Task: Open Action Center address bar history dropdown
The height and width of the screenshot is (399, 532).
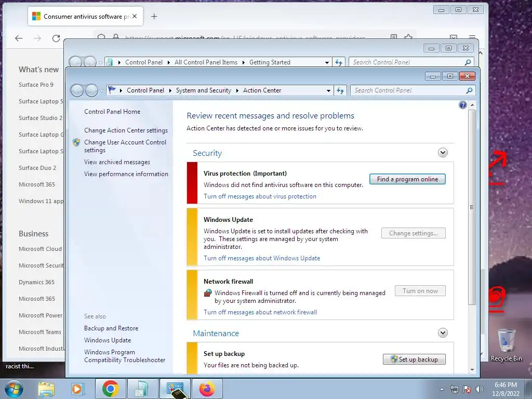Action: click(328, 90)
